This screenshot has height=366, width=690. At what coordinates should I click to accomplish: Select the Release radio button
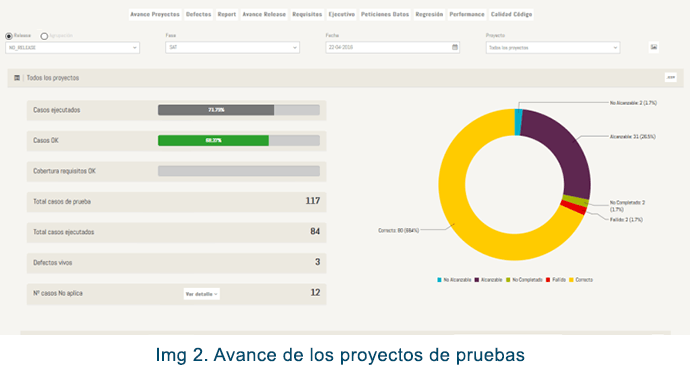click(9, 36)
